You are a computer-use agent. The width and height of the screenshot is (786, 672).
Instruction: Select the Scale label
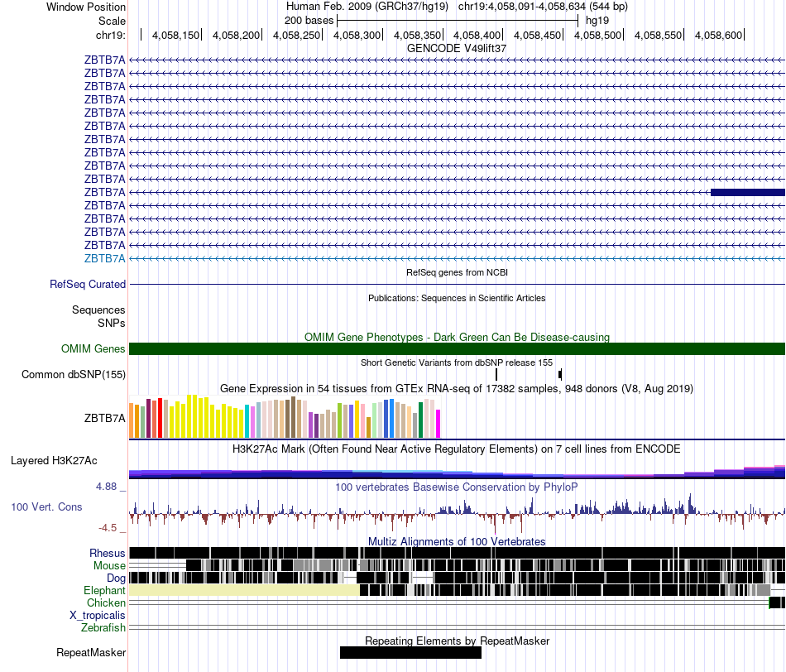click(x=112, y=21)
